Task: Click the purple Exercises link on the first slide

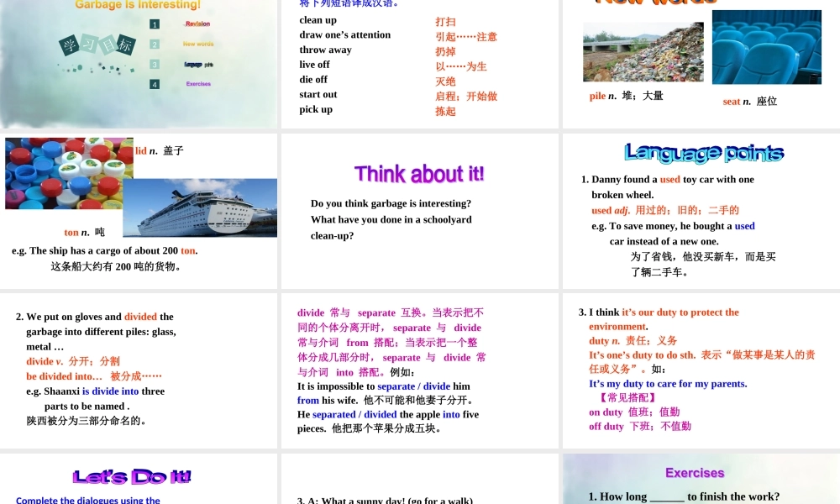Action: 198,84
